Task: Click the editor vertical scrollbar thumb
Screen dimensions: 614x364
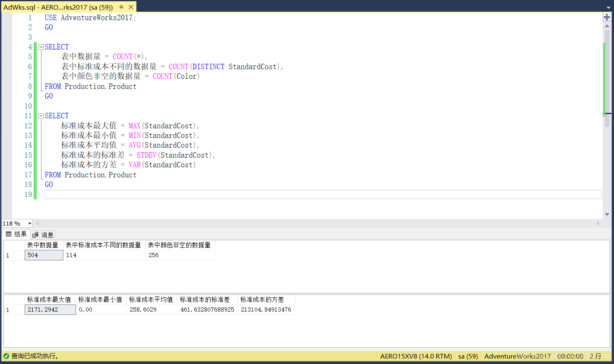Action: point(607,78)
